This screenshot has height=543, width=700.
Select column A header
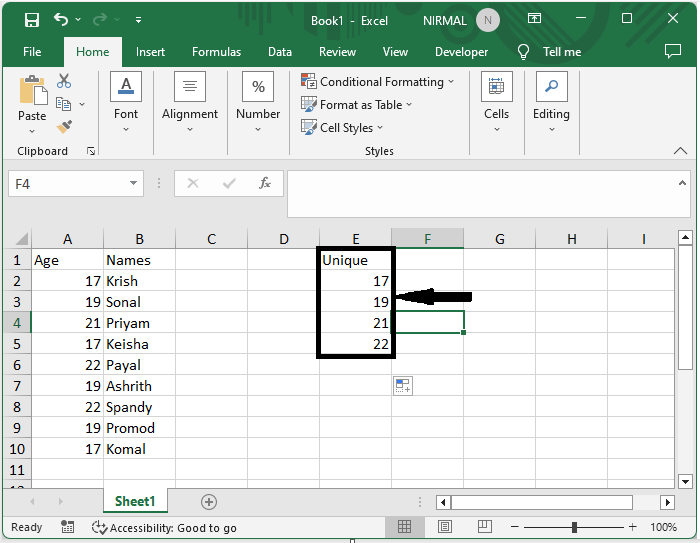pos(67,239)
